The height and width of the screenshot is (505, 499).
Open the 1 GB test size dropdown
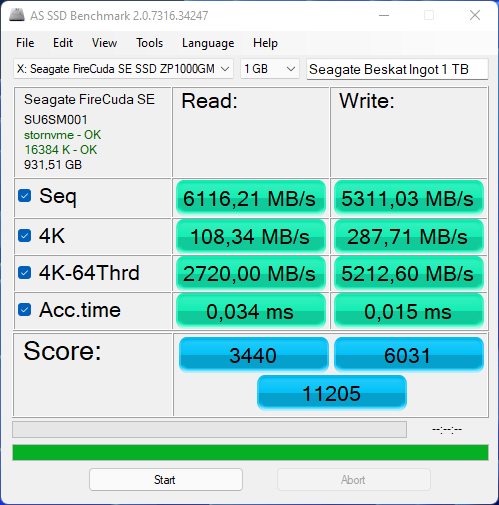[x=270, y=69]
